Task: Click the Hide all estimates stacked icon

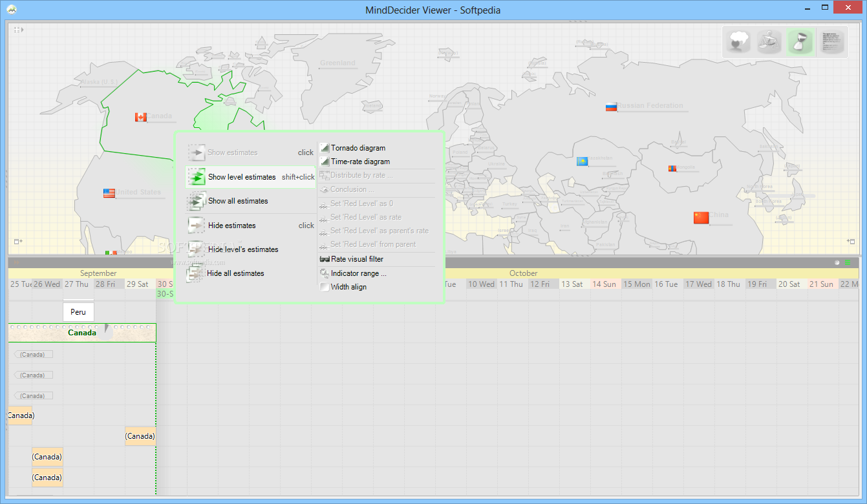Action: [197, 273]
